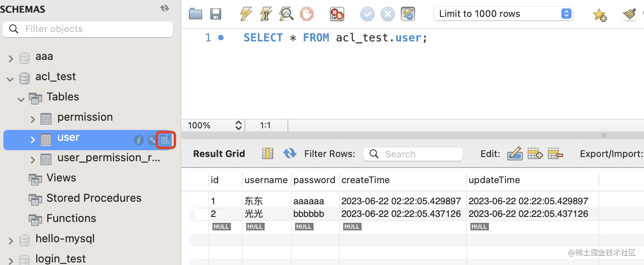Click the rollback X icon
Viewport: 644px width, 265px height.
coord(387,14)
